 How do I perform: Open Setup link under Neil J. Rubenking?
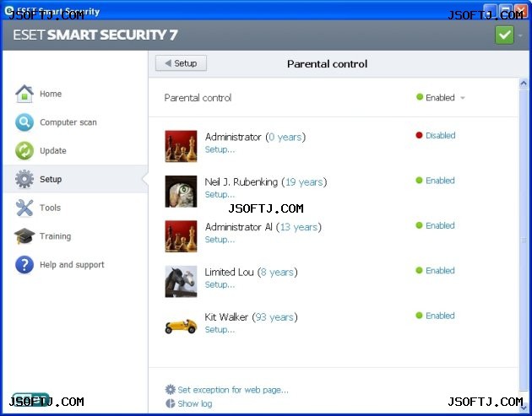(x=220, y=195)
